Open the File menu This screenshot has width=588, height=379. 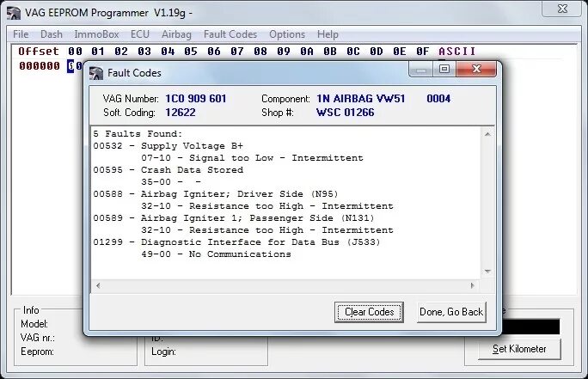click(21, 34)
